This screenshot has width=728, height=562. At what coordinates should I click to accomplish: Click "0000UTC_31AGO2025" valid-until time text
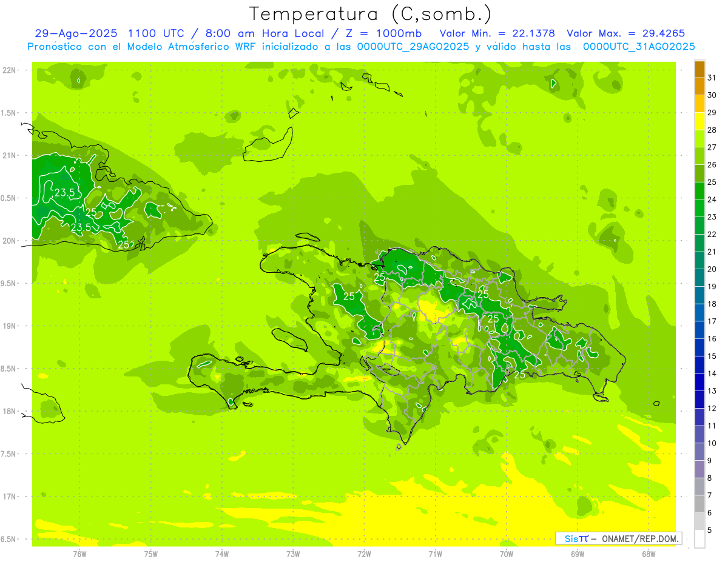point(639,47)
